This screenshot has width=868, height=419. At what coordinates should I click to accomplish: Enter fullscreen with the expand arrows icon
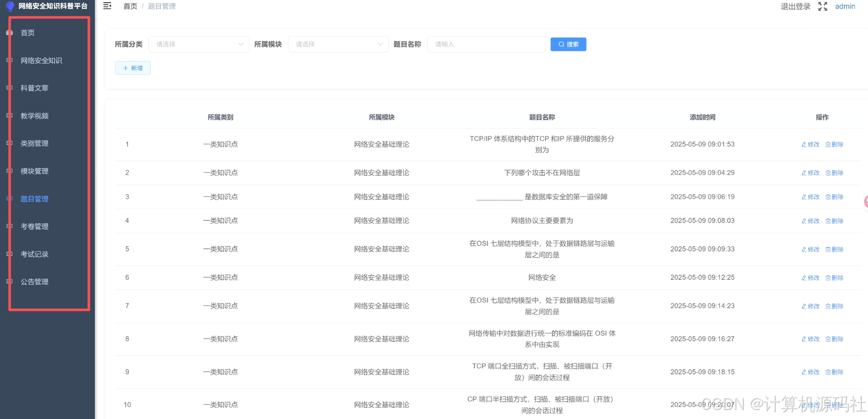pos(822,6)
